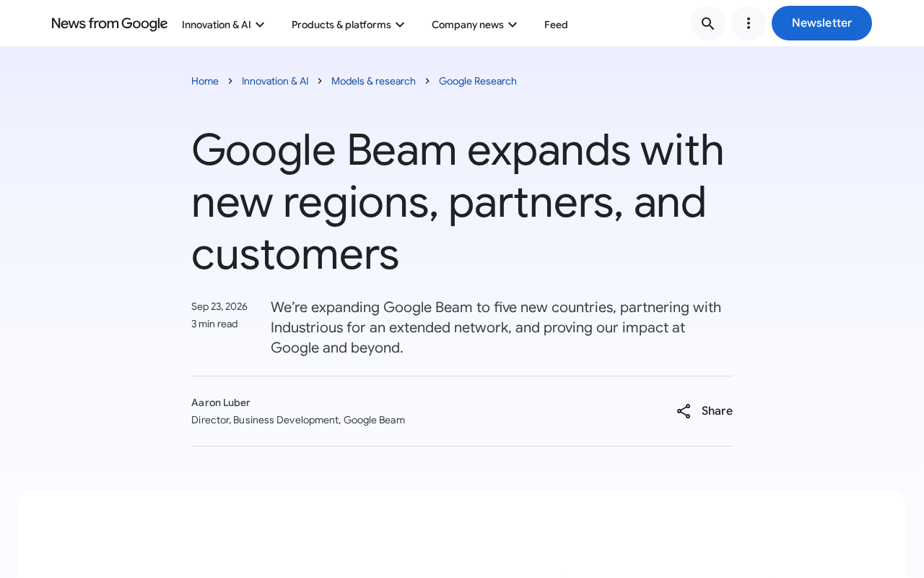Expand the Company news dropdown
The height and width of the screenshot is (578, 924).
point(474,25)
